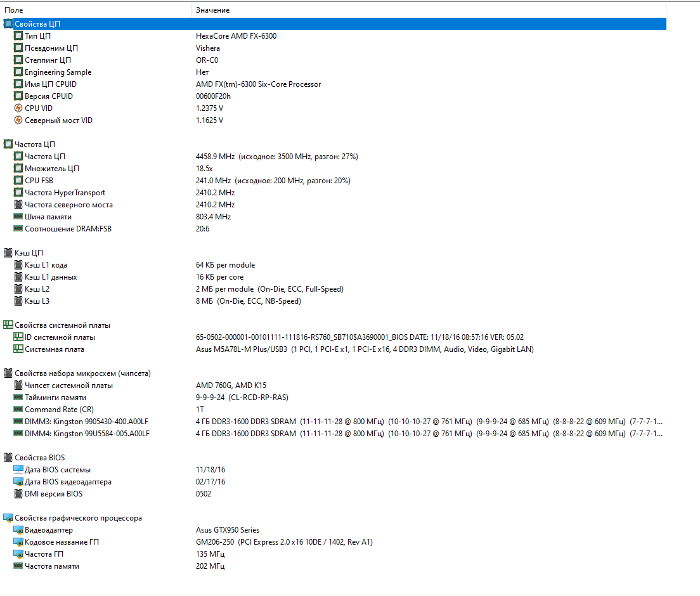Click the lightning icon next to "CPU VID"
The width and height of the screenshot is (700, 596).
tap(18, 108)
